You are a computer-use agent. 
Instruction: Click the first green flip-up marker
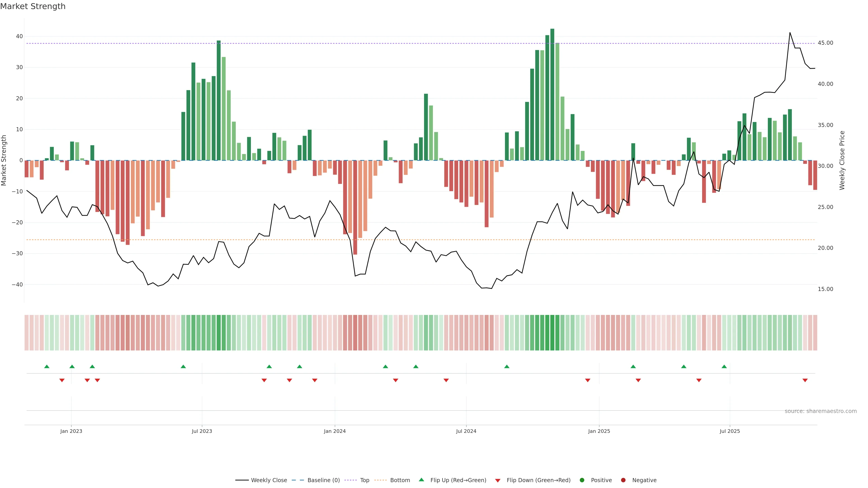(x=47, y=366)
